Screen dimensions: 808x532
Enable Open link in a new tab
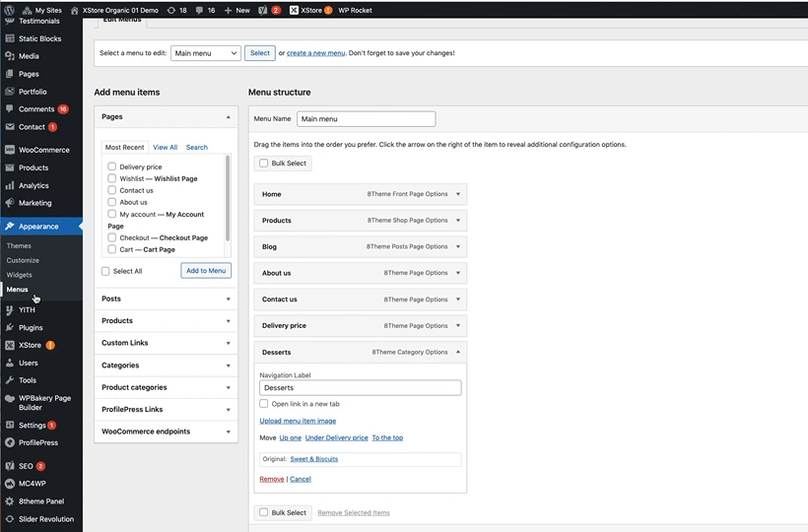[264, 404]
